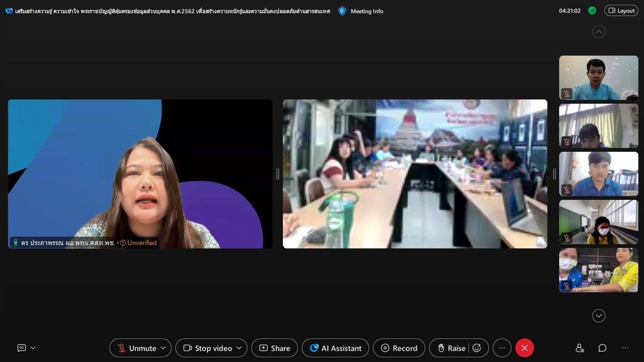This screenshot has height=362, width=644.
Task: Open the Layout menu
Action: (x=621, y=11)
